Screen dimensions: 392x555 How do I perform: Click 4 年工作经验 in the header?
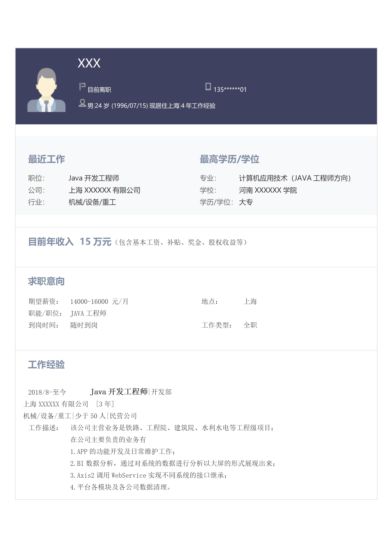[198, 106]
